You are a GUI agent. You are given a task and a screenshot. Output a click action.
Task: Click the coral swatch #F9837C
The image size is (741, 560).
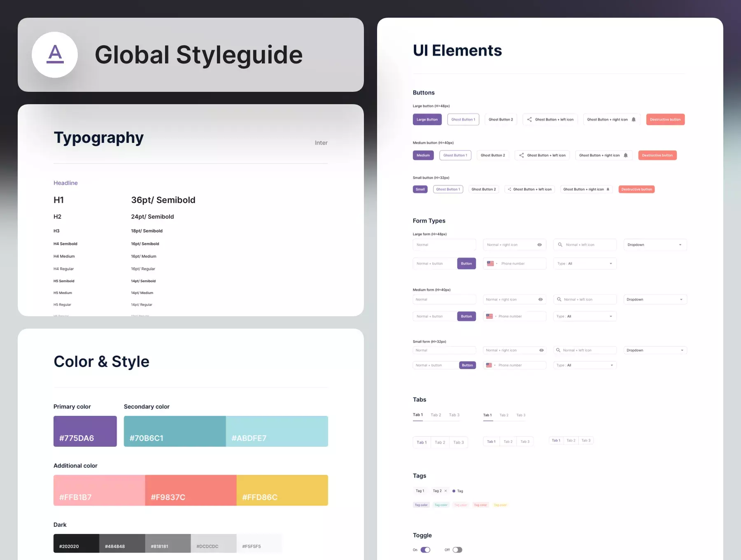pyautogui.click(x=191, y=490)
